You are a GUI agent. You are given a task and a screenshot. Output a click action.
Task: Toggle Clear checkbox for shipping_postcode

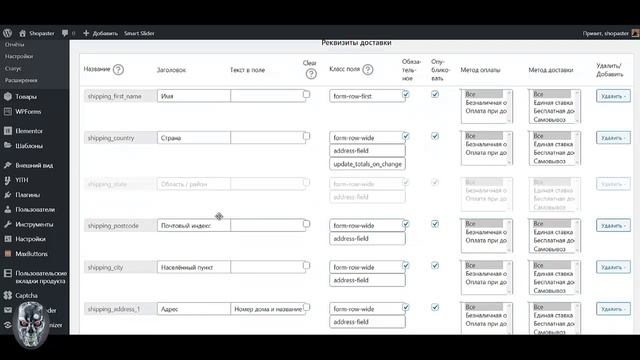[307, 224]
